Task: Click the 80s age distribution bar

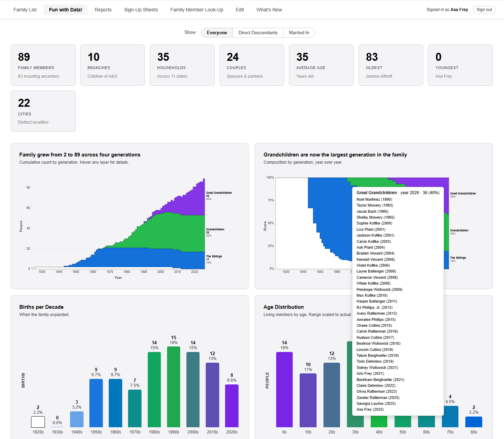Action: click(x=474, y=422)
